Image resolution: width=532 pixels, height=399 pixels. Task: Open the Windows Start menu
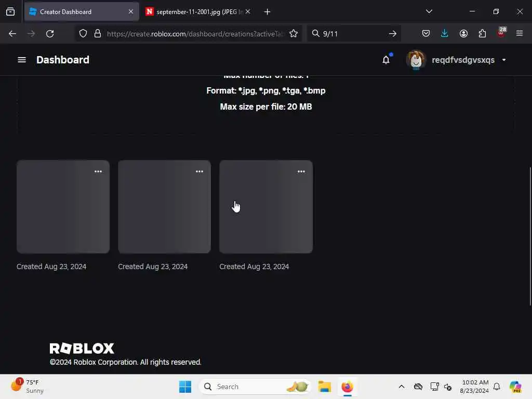click(x=185, y=387)
